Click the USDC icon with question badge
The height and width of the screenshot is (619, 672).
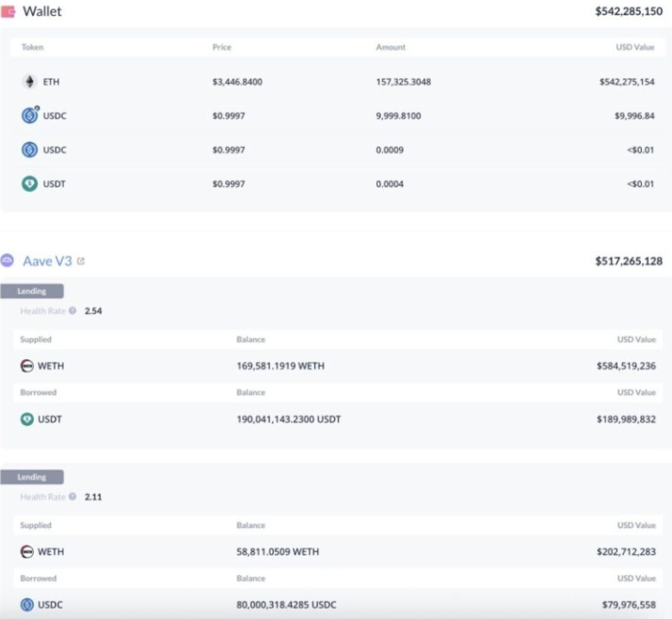pos(30,115)
